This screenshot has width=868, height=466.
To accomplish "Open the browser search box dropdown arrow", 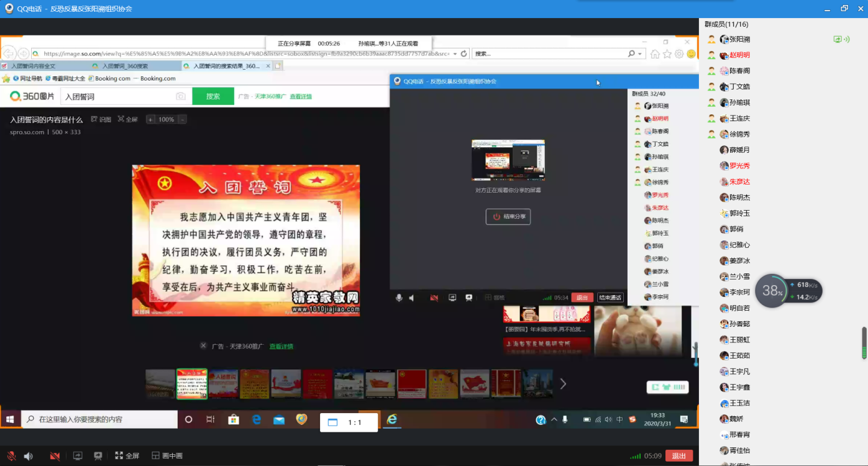I will 641,54.
